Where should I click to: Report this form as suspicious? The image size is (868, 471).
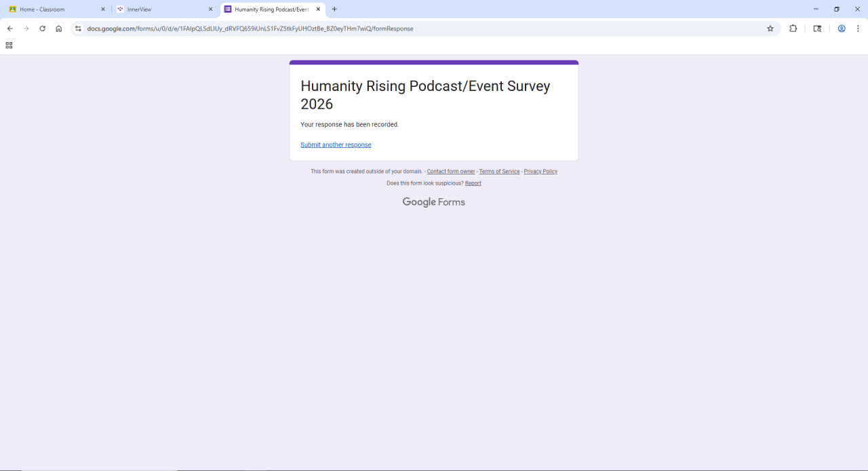473,183
